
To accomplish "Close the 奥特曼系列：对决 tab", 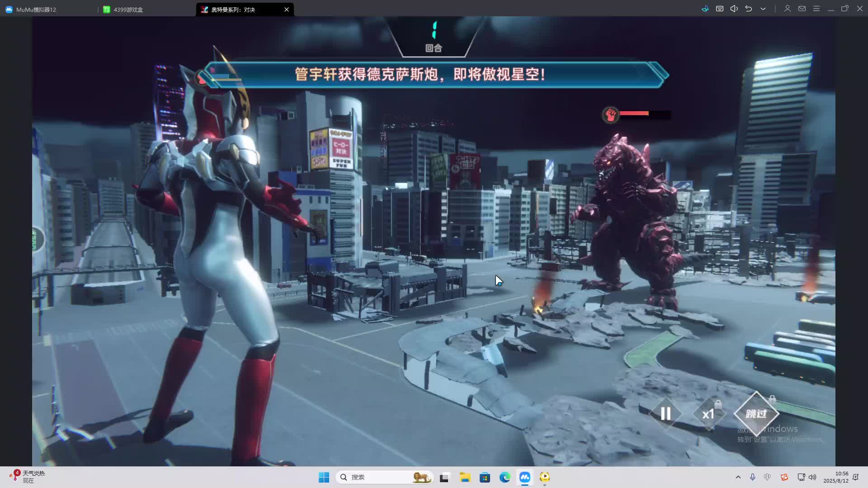I will tap(286, 9).
